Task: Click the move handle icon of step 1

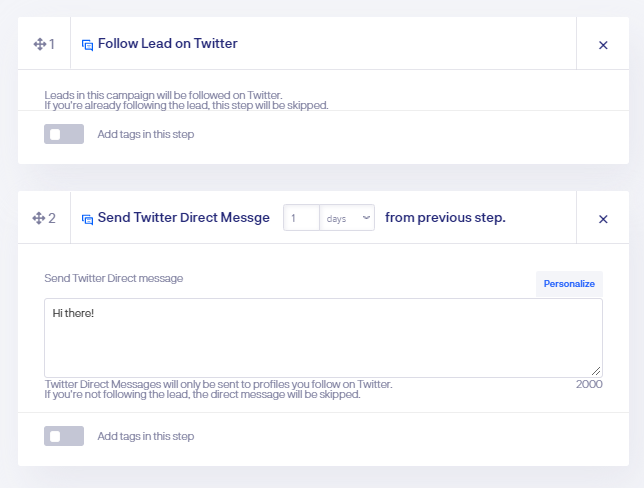Action: coord(39,44)
